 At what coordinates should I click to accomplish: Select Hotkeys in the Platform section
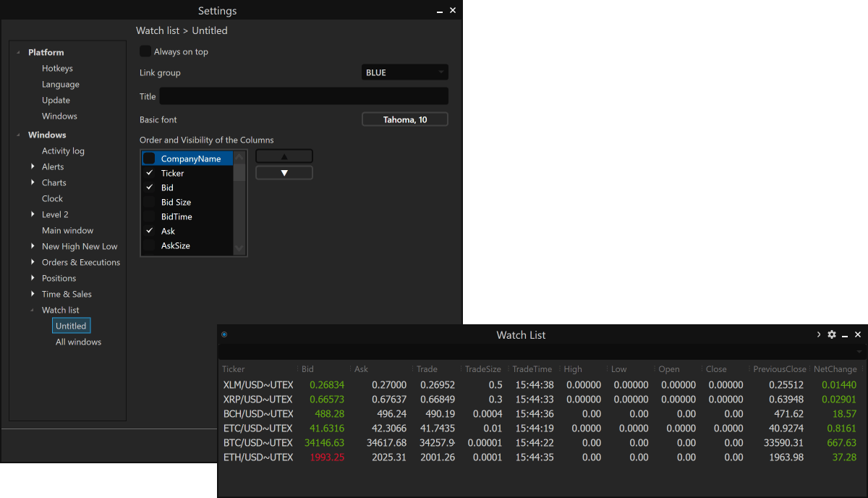57,68
